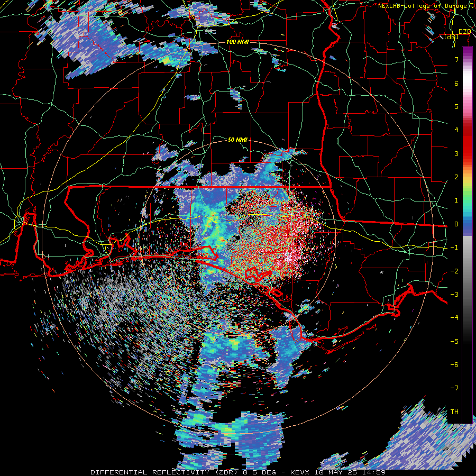Image resolution: width=476 pixels, height=476 pixels.
Task: Select the 6 dB tick on the color scale
Action: (456, 83)
